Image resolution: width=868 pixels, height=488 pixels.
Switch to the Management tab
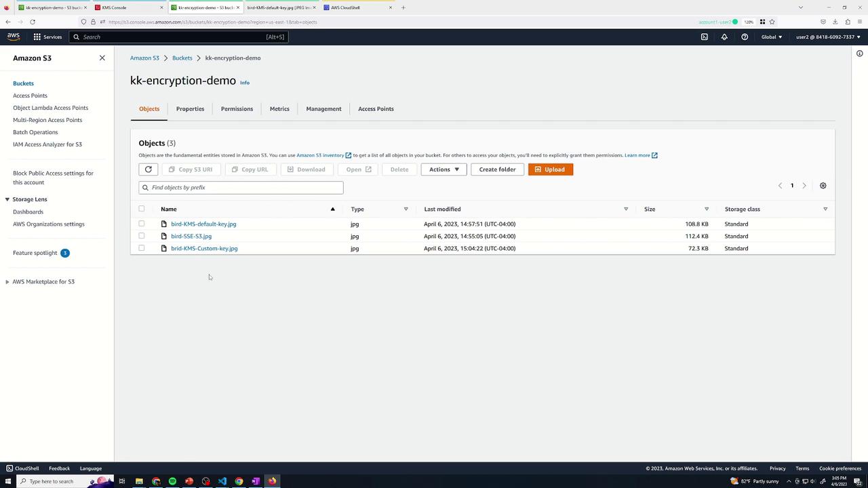(323, 108)
